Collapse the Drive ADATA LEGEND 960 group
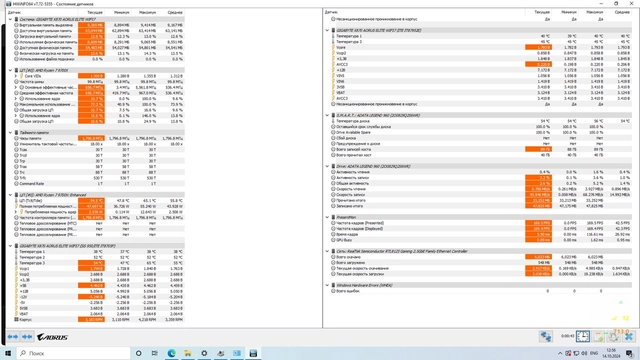640x360 pixels. pyautogui.click(x=327, y=167)
